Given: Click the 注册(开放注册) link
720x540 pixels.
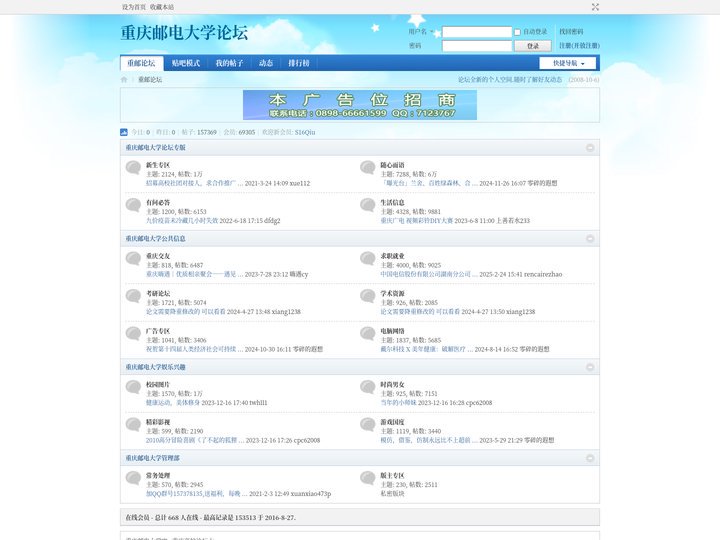Looking at the screenshot, I should pyautogui.click(x=579, y=45).
